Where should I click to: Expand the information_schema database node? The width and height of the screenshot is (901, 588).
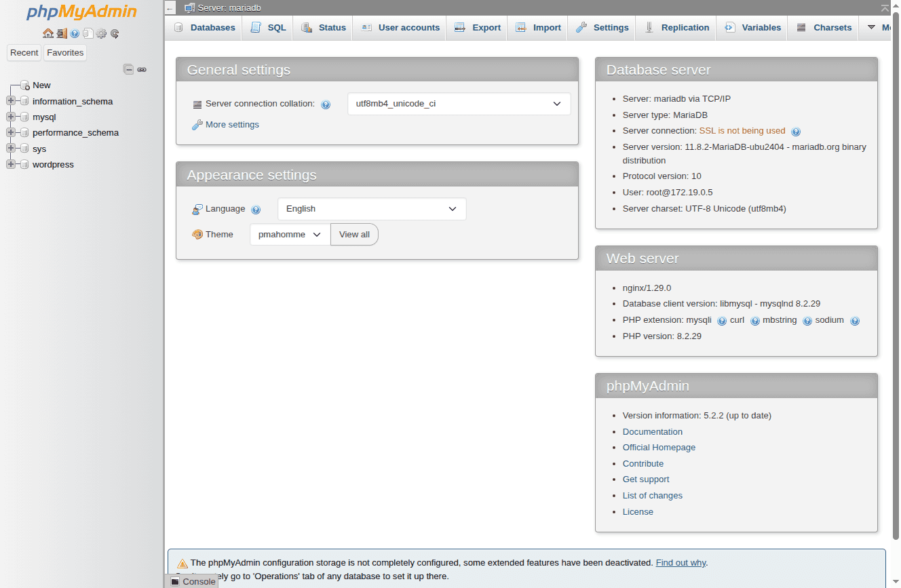tap(10, 101)
